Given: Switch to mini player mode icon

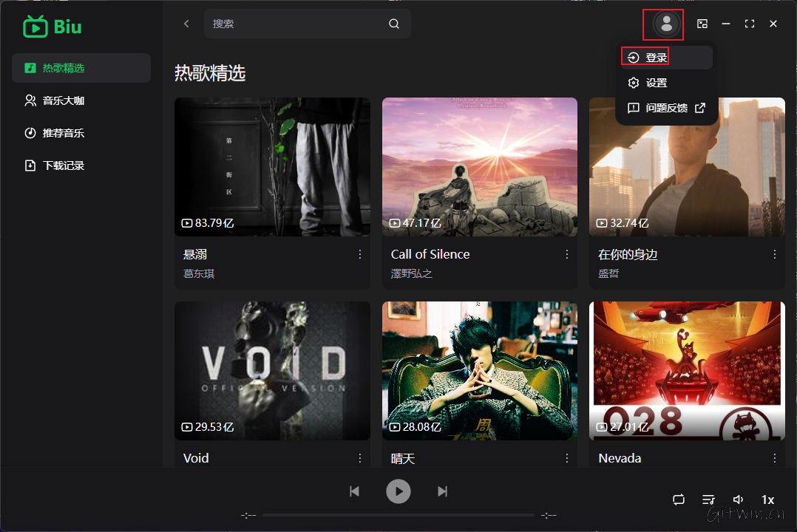Looking at the screenshot, I should pos(702,24).
